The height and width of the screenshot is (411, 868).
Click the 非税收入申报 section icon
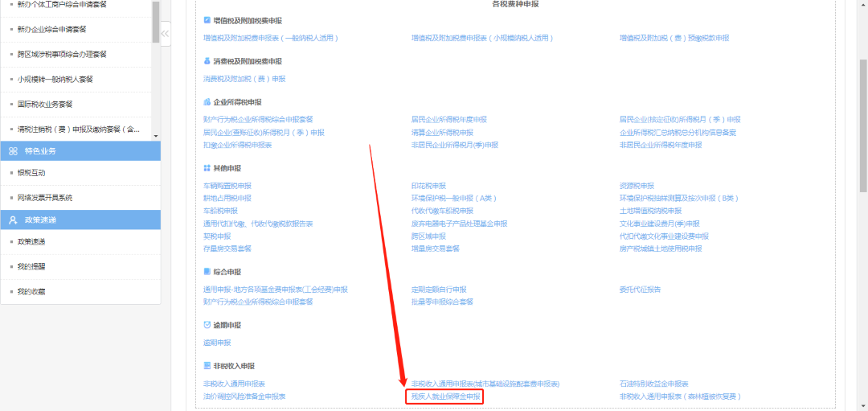[207, 366]
